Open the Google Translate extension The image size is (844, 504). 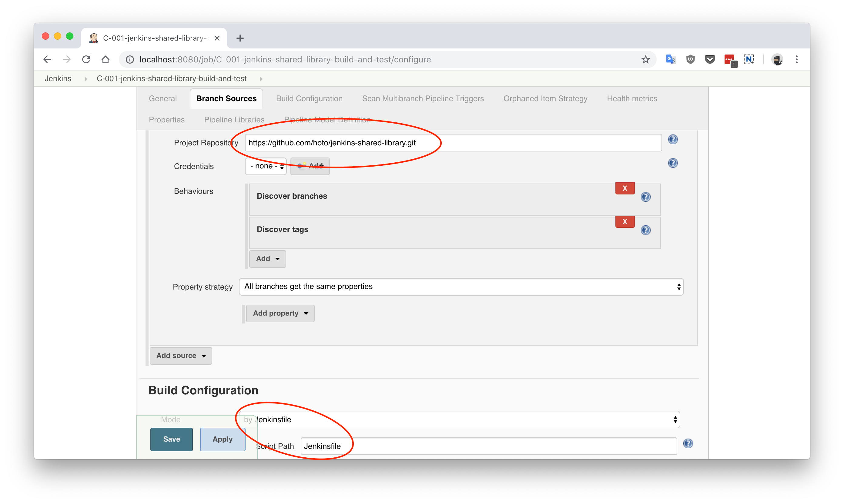[x=670, y=59]
